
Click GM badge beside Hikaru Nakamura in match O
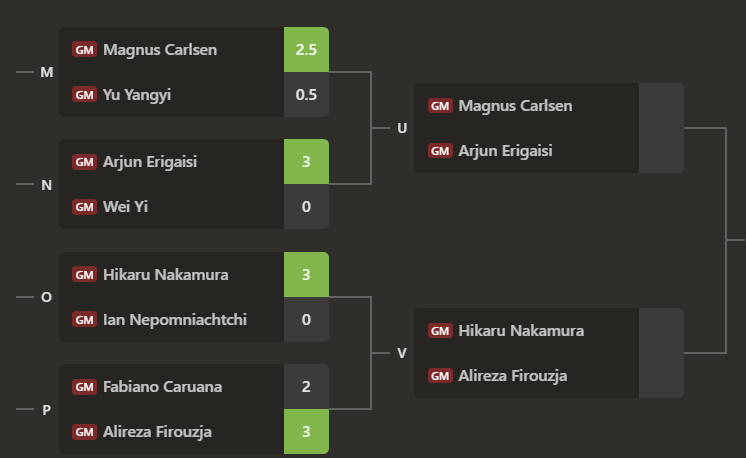tap(84, 275)
